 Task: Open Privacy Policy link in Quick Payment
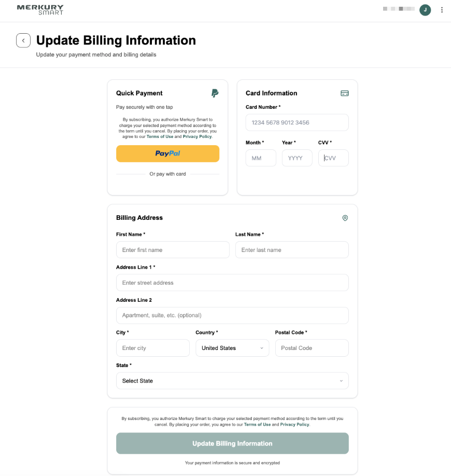tap(197, 136)
